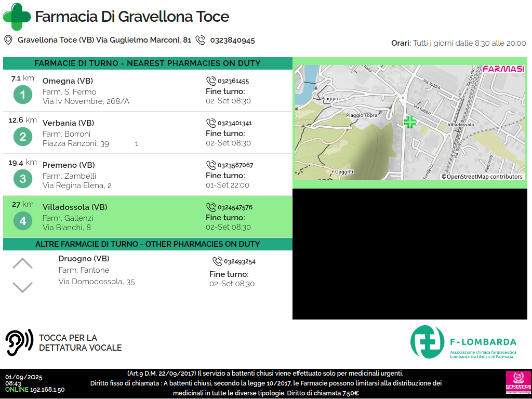Show next pharmacy with down chevron

[x=22, y=287]
